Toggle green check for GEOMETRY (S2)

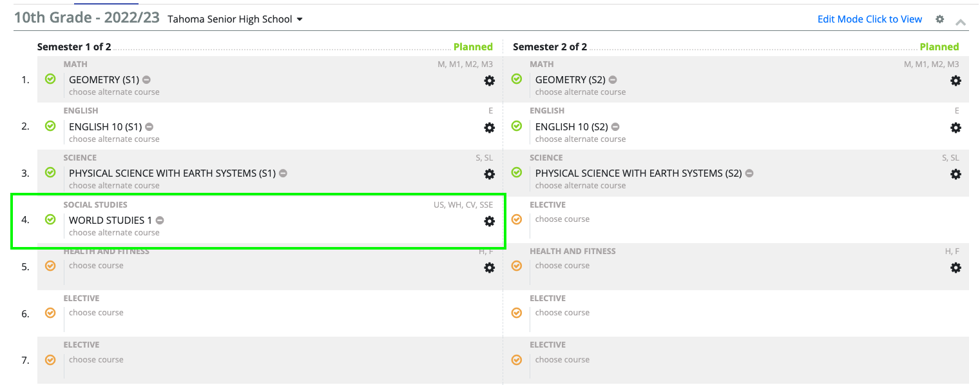(x=516, y=79)
